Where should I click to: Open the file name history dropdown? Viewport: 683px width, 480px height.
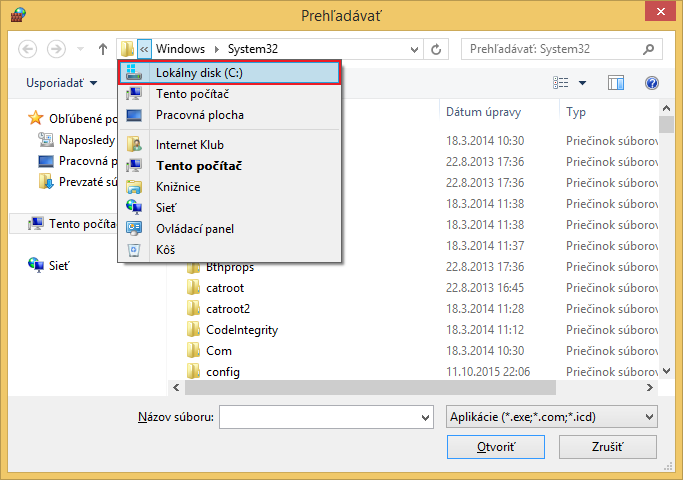[426, 418]
